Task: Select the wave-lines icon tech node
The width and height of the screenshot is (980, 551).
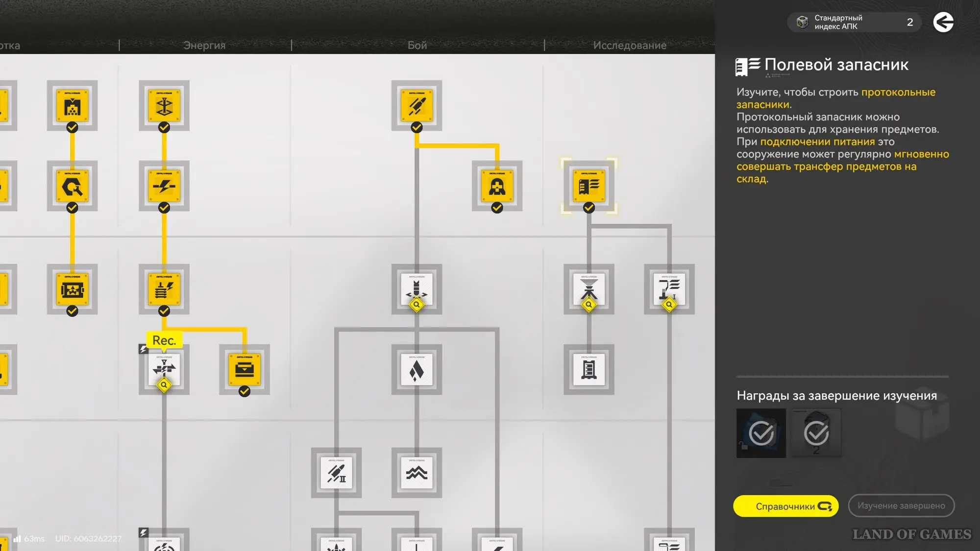Action: [416, 473]
